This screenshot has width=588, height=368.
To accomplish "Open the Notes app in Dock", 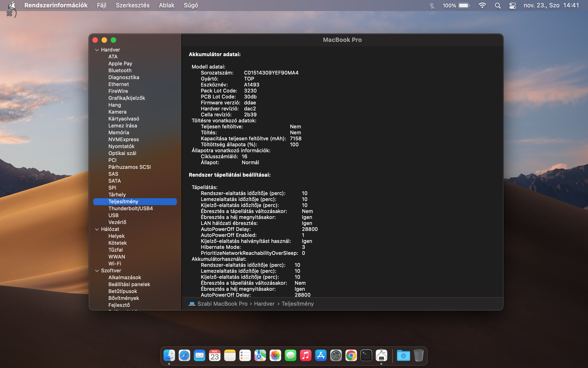I will [x=230, y=356].
